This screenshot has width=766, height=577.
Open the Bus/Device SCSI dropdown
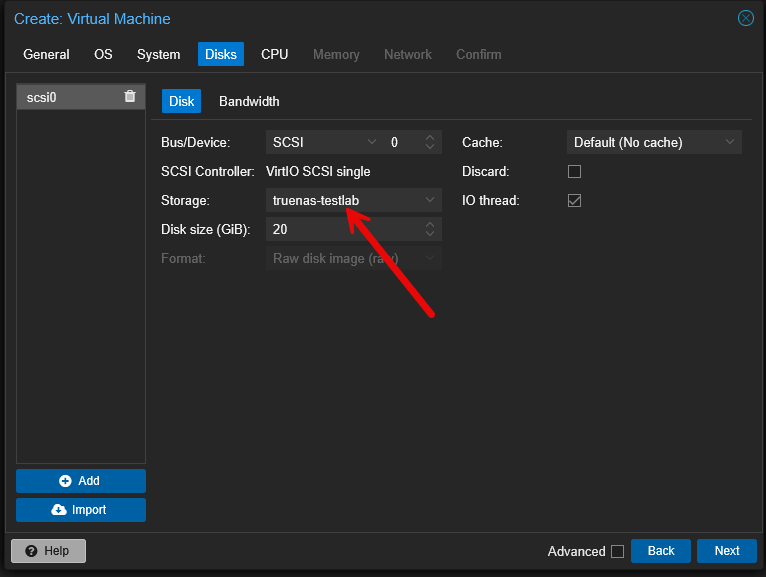pyautogui.click(x=372, y=142)
